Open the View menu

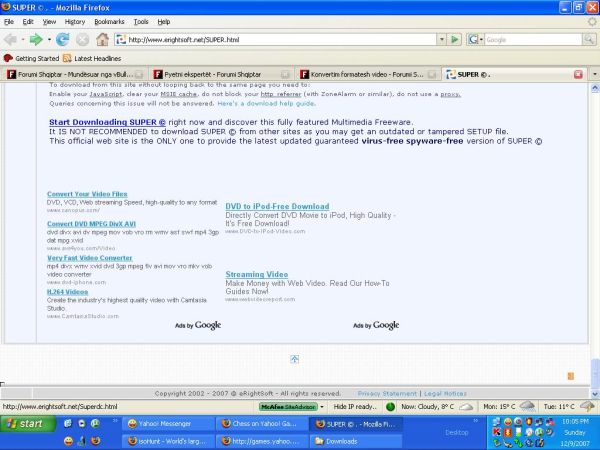tap(49, 22)
